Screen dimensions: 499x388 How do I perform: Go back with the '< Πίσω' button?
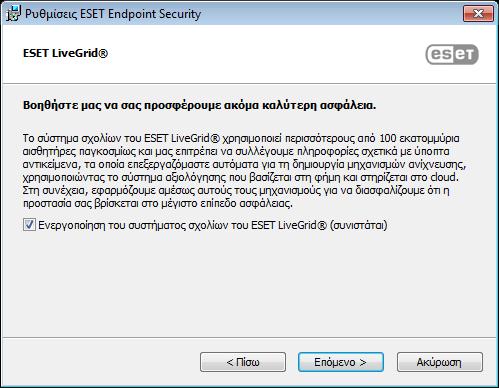(243, 362)
